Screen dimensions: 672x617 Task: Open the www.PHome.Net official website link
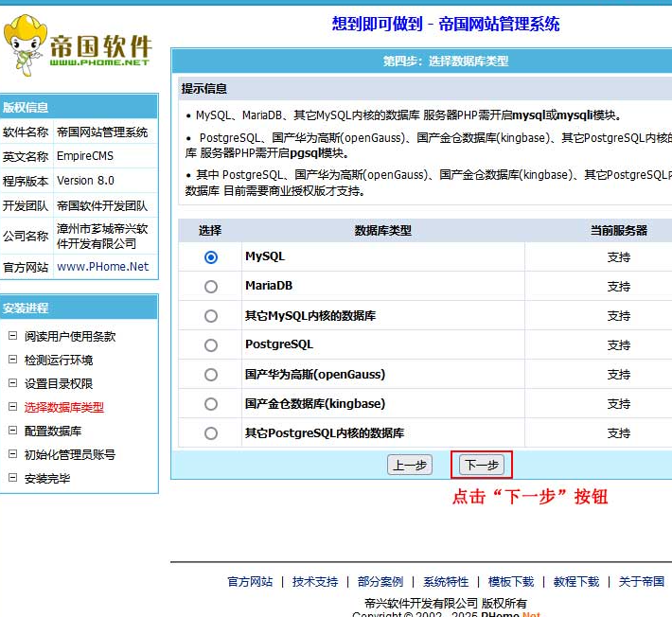103,267
